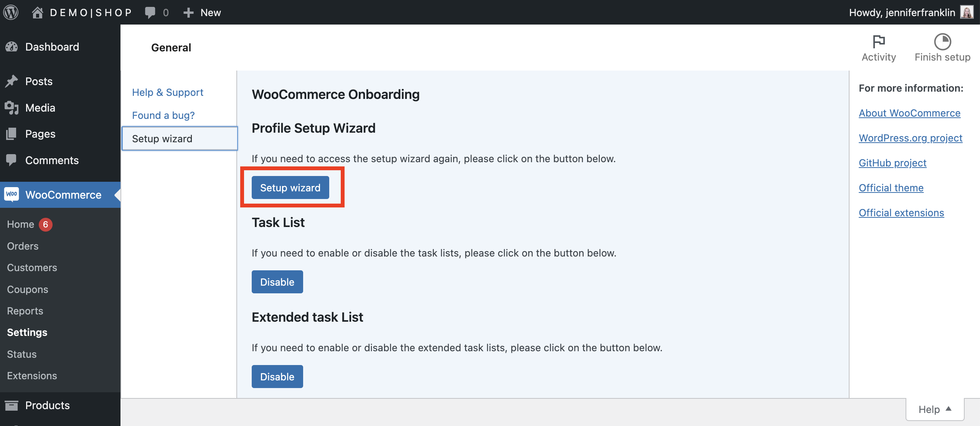
Task: Open the Dashboard menu
Action: pos(60,47)
